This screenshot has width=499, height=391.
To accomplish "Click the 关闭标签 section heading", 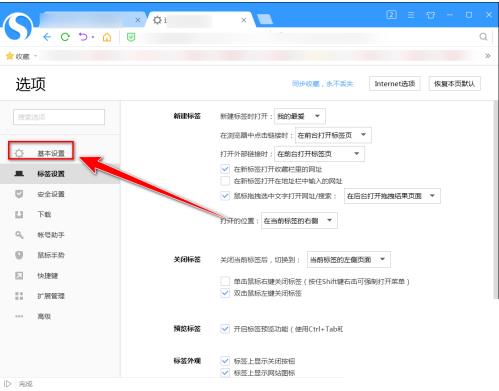I will pyautogui.click(x=187, y=259).
